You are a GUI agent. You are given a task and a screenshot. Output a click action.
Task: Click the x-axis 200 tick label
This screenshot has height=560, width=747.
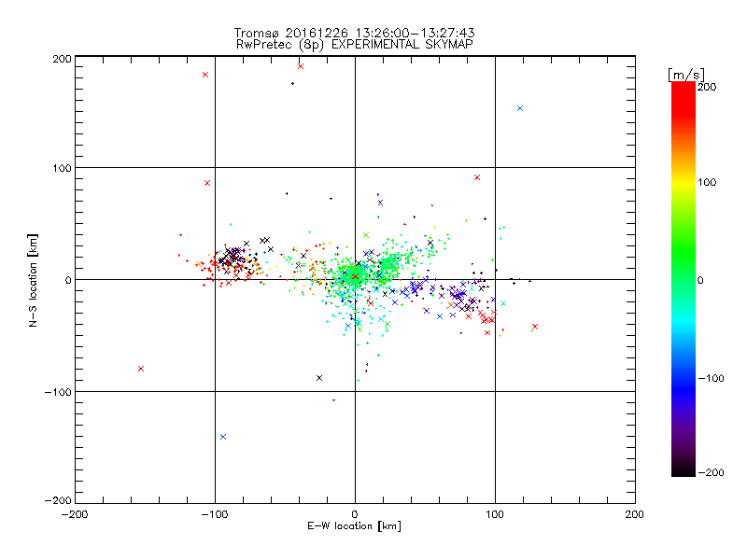(635, 513)
